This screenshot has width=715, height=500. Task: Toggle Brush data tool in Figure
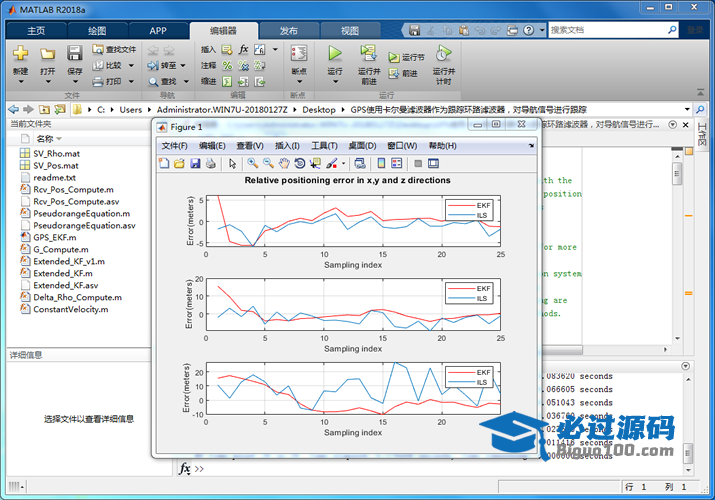pyautogui.click(x=332, y=163)
